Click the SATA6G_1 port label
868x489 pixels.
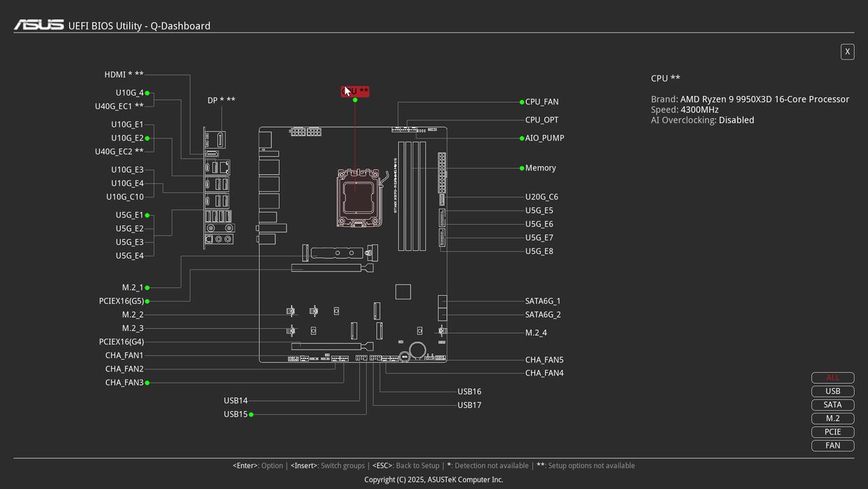click(x=543, y=302)
